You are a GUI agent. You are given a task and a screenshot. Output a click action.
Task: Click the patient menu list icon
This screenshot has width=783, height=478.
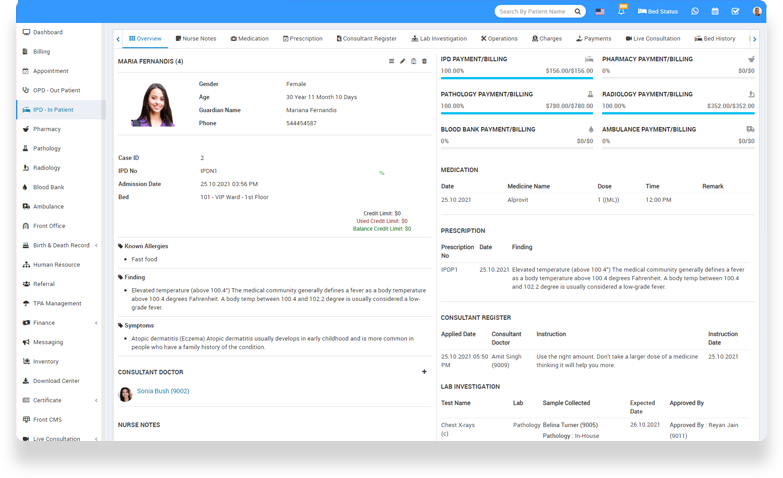click(392, 61)
